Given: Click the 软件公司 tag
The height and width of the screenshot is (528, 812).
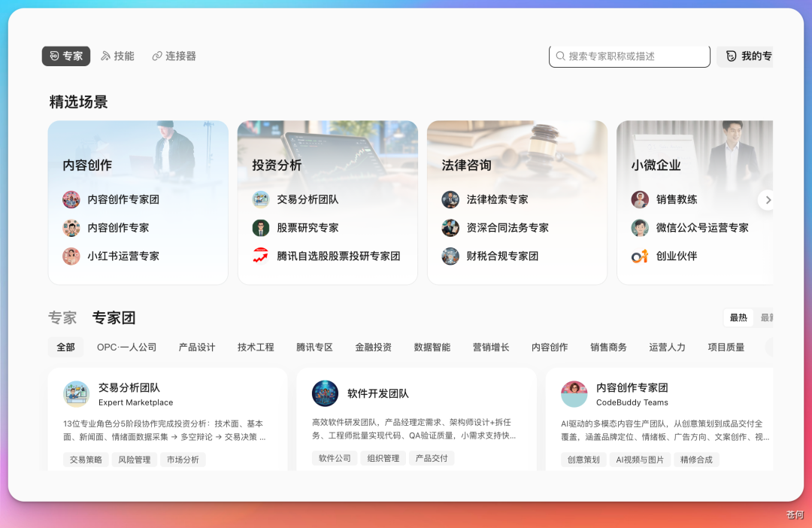Looking at the screenshot, I should pos(335,458).
